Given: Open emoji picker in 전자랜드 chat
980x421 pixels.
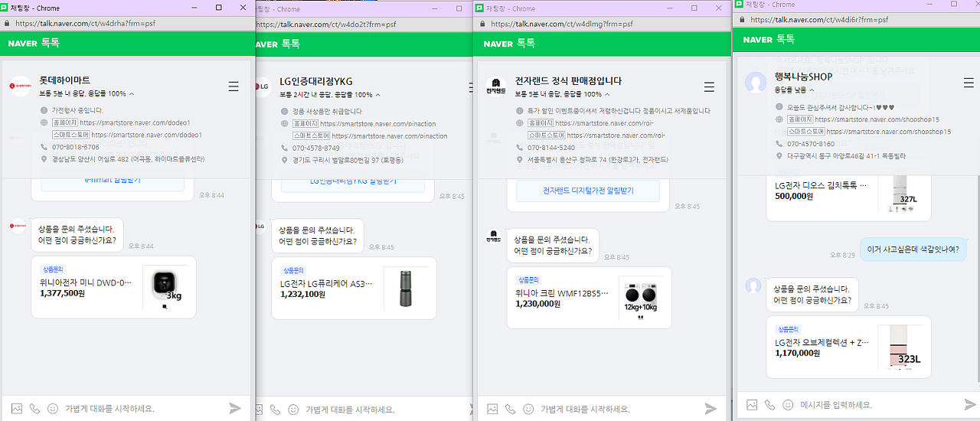Looking at the screenshot, I should click(528, 409).
